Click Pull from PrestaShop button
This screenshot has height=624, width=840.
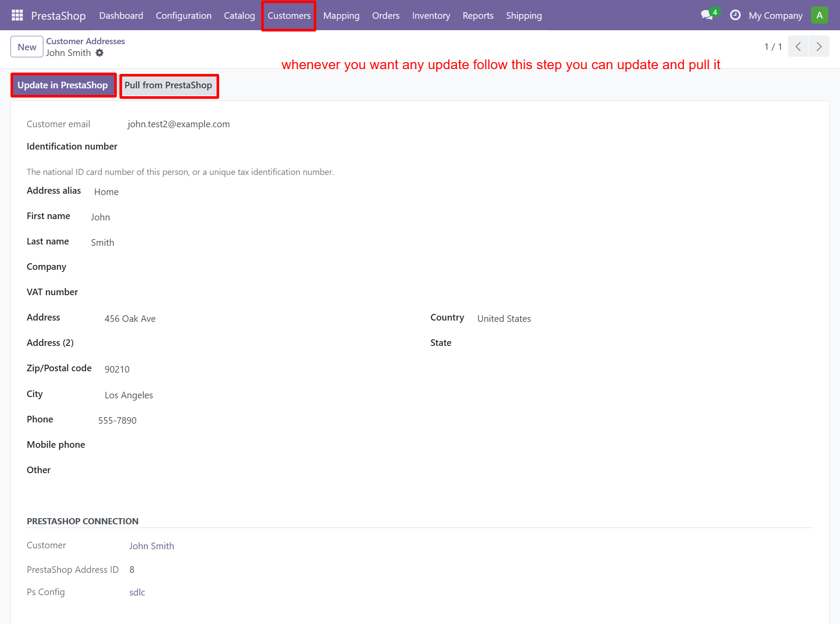click(x=168, y=85)
